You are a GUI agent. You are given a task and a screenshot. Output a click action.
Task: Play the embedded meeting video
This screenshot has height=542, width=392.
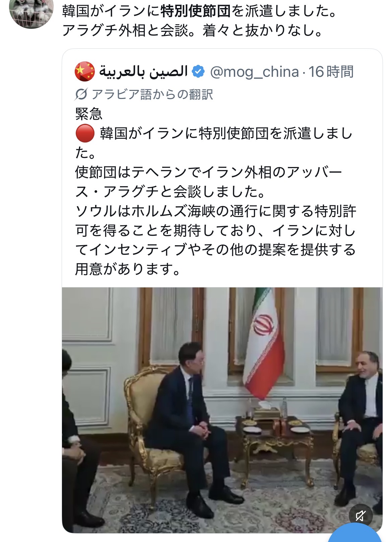tap(222, 410)
